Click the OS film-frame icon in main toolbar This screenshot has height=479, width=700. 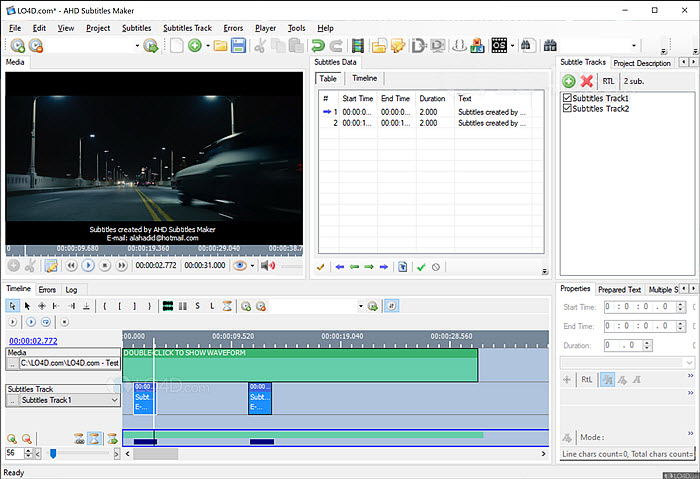[x=499, y=46]
